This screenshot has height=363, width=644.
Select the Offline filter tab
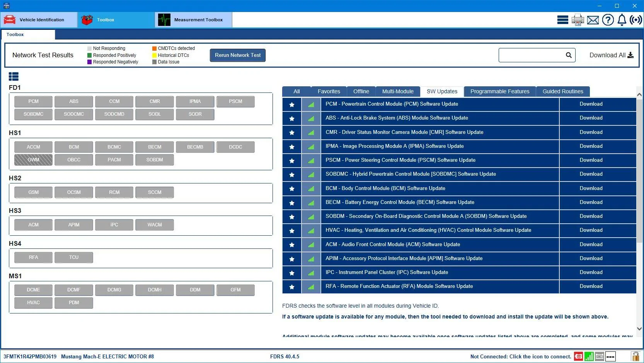point(361,91)
